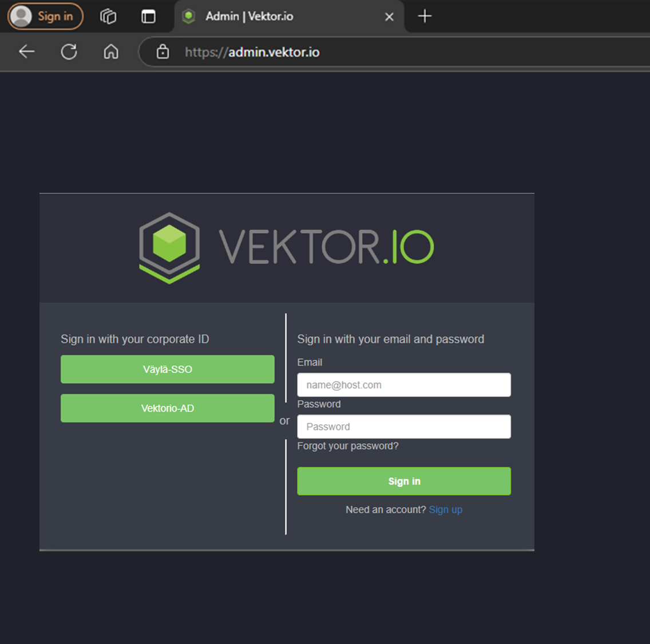Click 'Need an account?' text
The height and width of the screenshot is (644, 650).
(386, 509)
